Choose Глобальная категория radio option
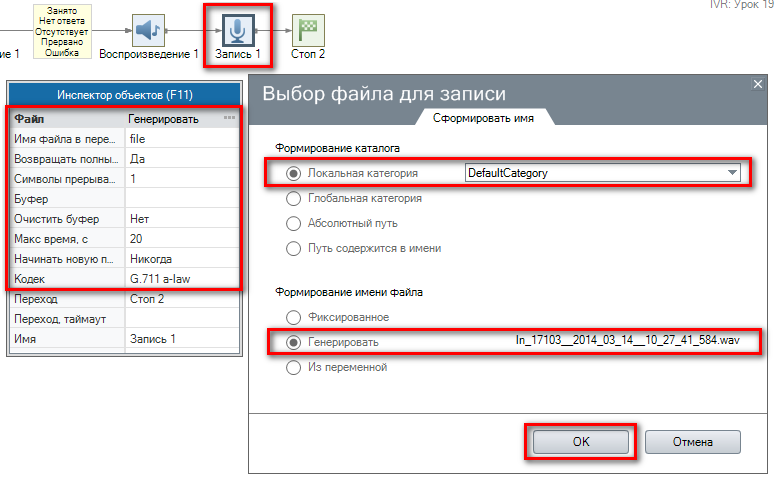Viewport: 775px width, 477px height. coord(294,198)
